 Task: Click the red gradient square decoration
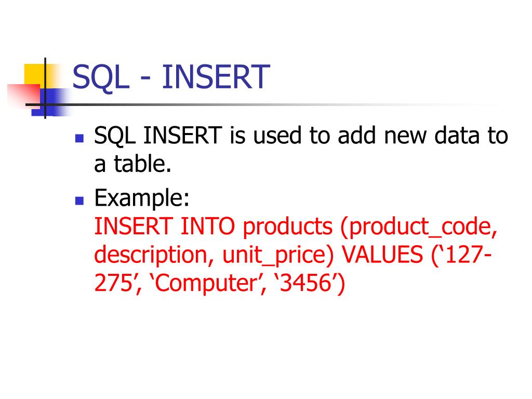(24, 96)
